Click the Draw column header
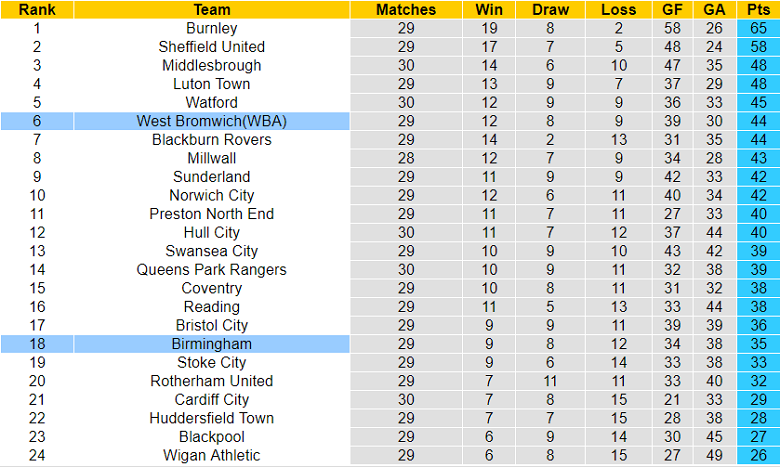This screenshot has width=780, height=467. 551,10
